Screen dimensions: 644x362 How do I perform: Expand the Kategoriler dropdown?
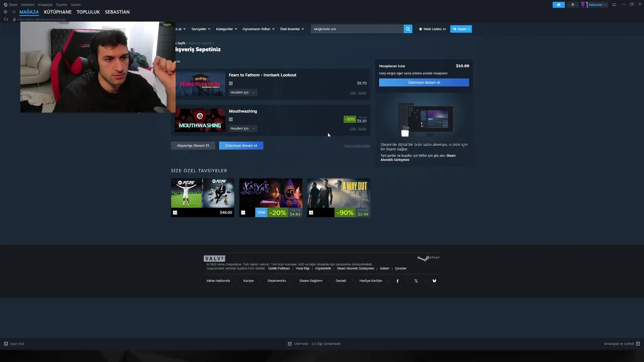(226, 29)
